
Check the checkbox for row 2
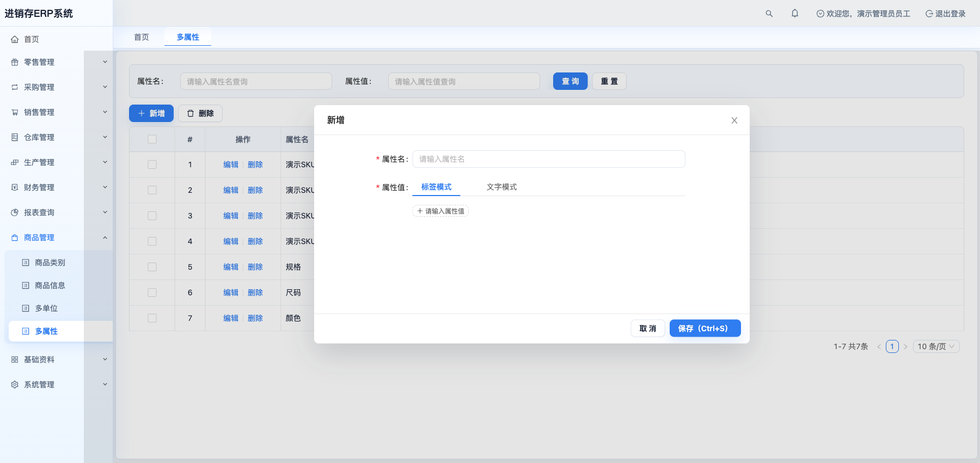coord(152,190)
